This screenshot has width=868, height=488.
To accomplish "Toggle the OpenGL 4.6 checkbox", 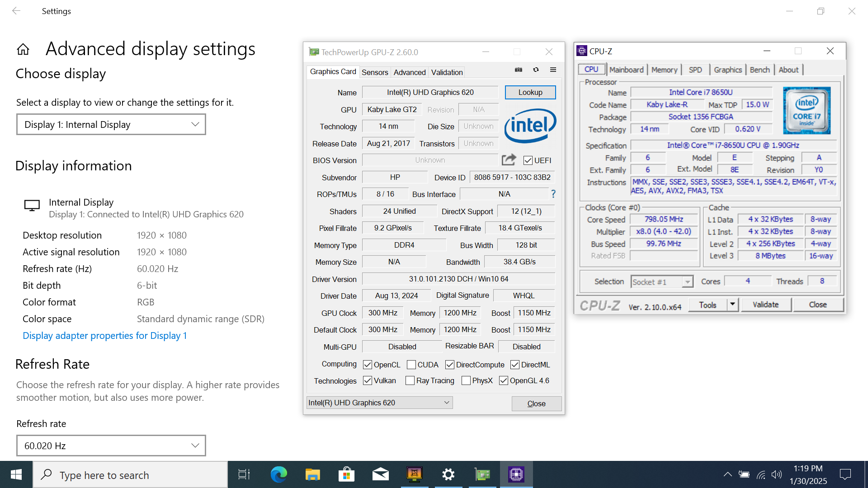I will tap(504, 380).
